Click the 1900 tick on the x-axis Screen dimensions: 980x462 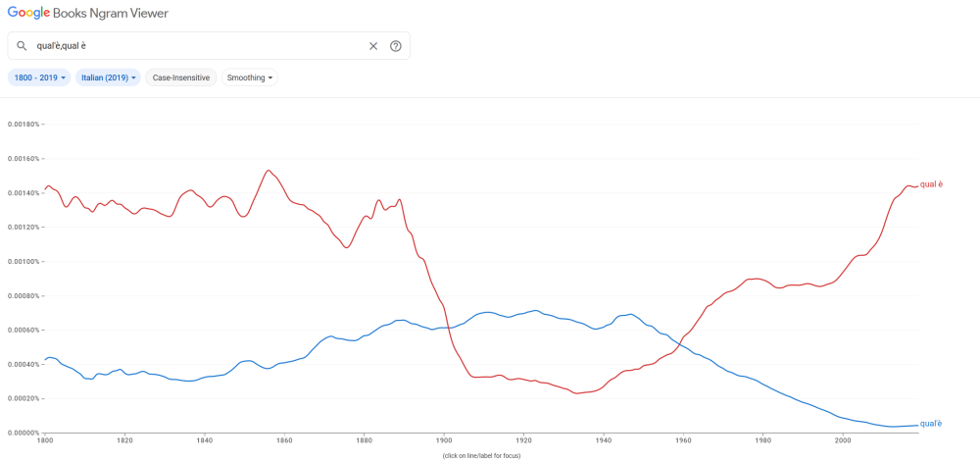pyautogui.click(x=444, y=441)
